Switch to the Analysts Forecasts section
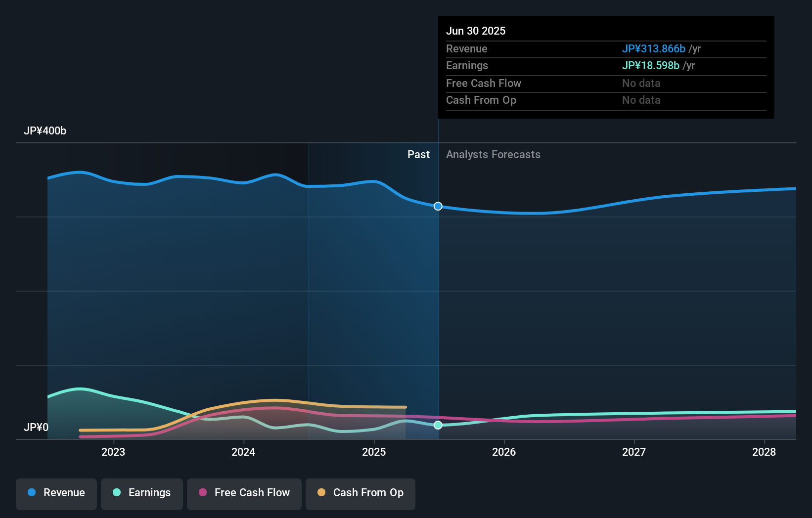 click(x=493, y=154)
